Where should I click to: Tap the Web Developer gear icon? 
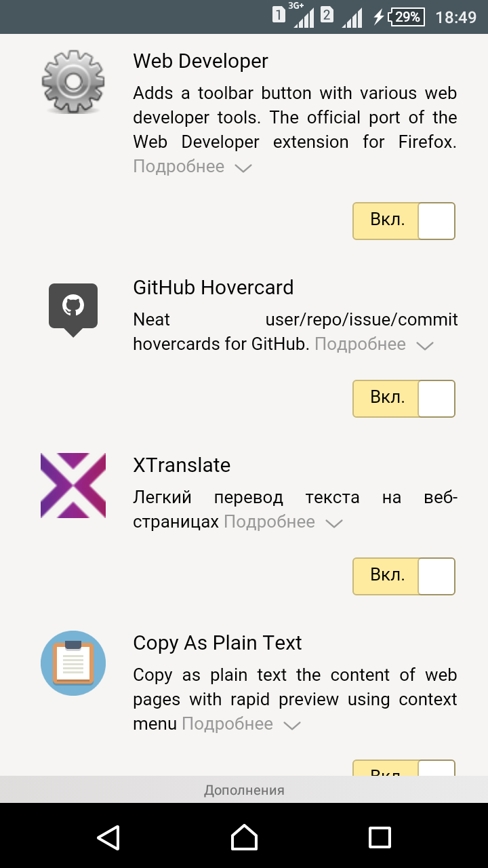(x=73, y=80)
